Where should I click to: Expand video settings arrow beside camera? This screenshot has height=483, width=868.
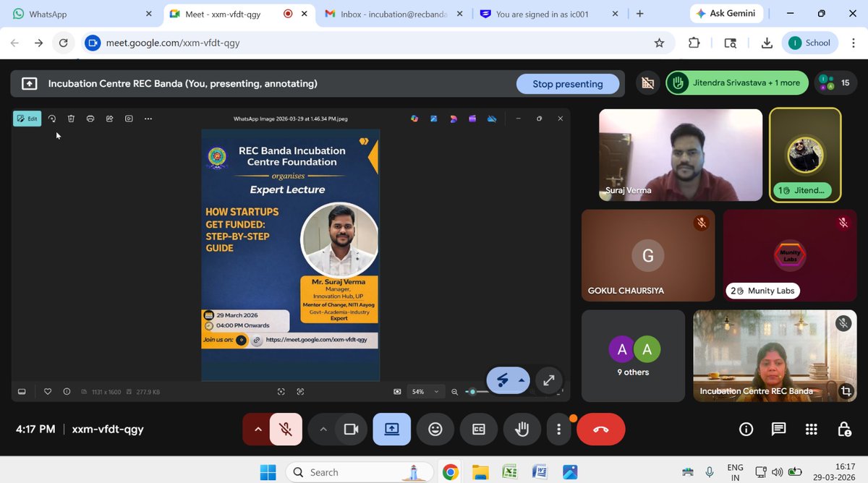(323, 429)
